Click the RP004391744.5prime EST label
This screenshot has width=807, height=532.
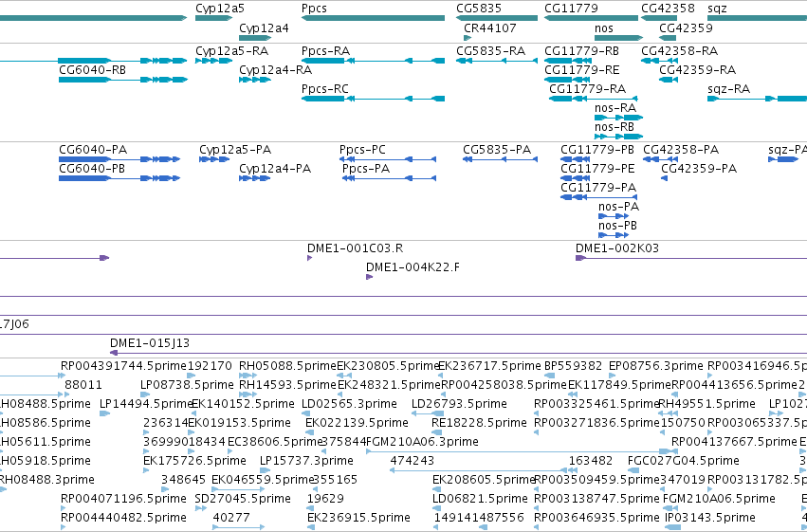click(x=123, y=366)
